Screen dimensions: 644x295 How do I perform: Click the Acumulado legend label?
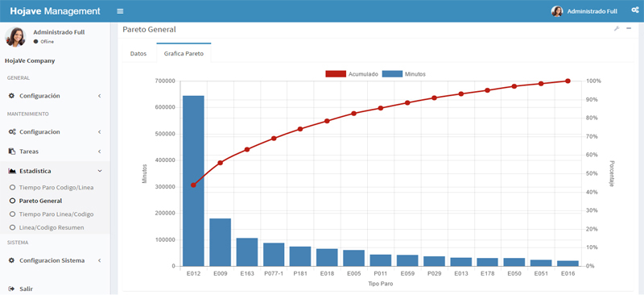[x=363, y=74]
